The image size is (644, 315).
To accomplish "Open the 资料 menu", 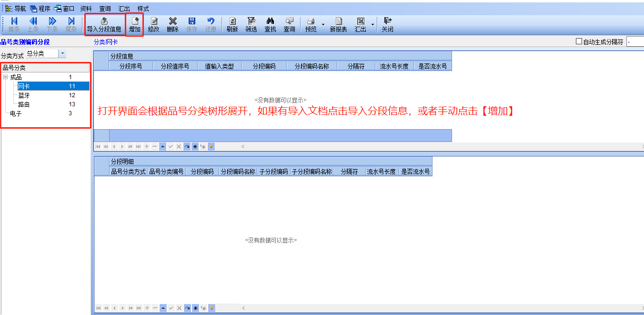I will (x=86, y=9).
